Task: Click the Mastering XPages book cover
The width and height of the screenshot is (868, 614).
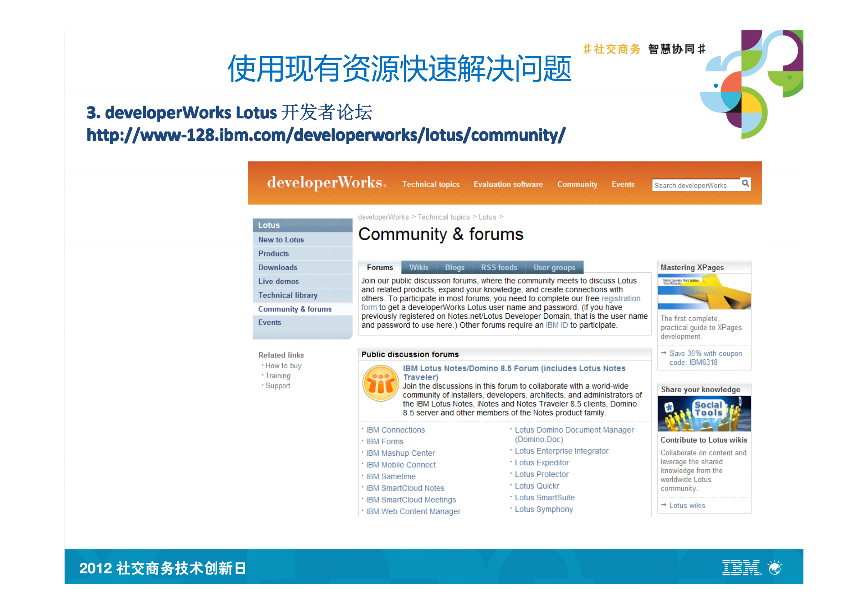Action: [704, 291]
